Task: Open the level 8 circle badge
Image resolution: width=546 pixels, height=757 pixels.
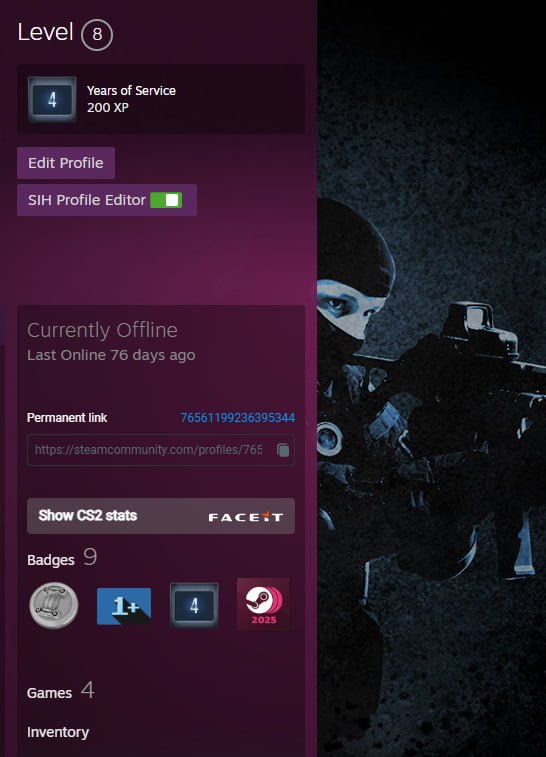Action: 97,34
